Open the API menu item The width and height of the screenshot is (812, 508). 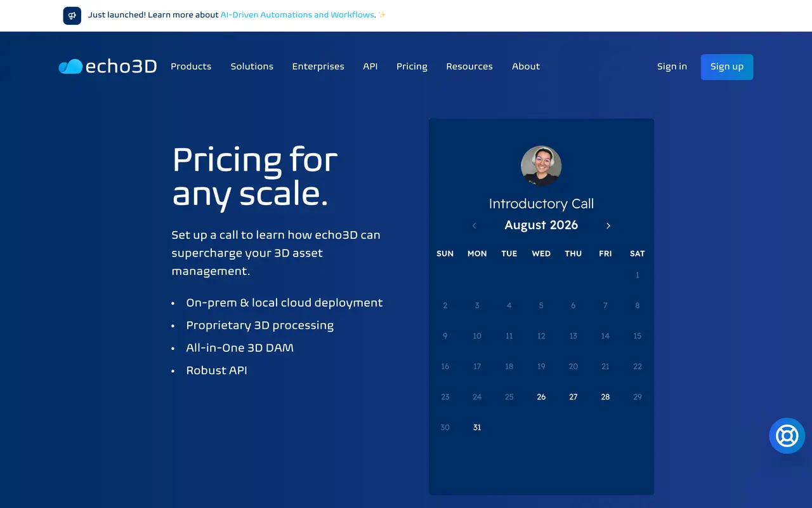pos(370,67)
